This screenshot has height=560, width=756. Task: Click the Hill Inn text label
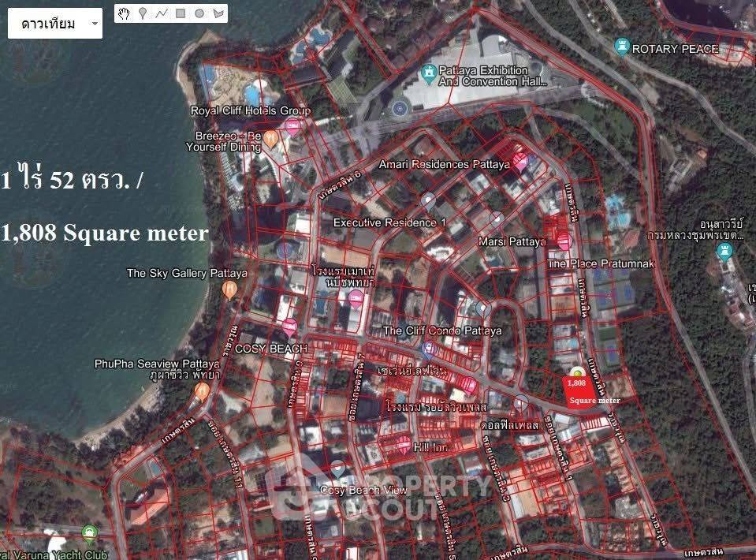(430, 448)
